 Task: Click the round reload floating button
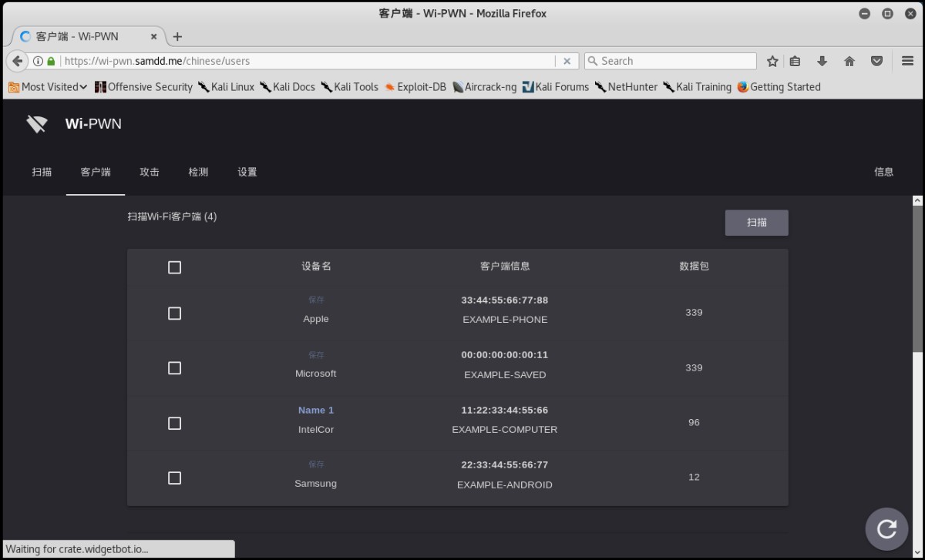click(886, 528)
